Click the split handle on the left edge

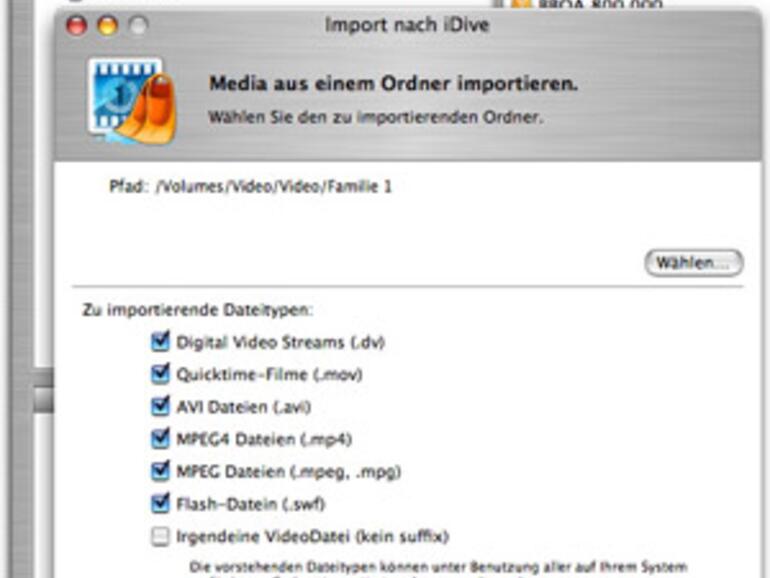point(44,390)
